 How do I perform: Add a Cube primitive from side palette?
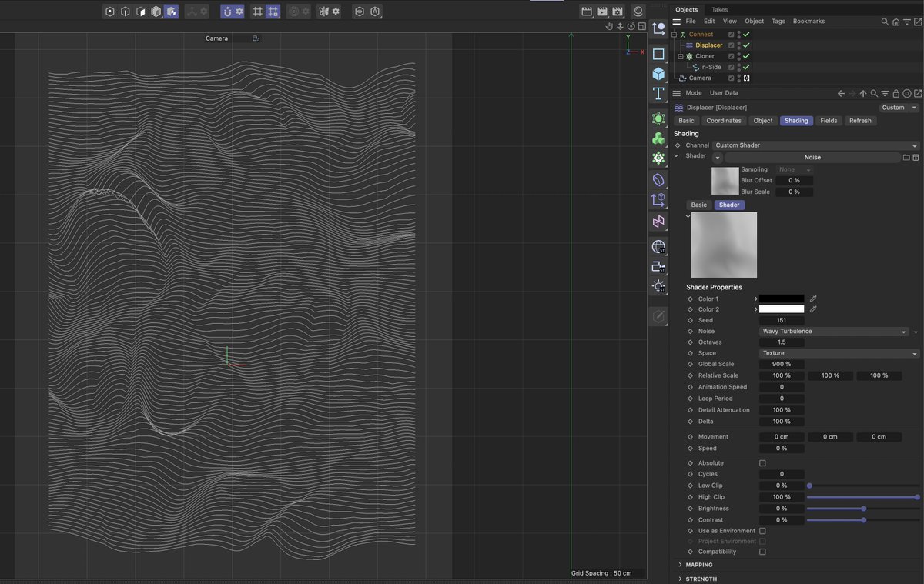pyautogui.click(x=658, y=74)
